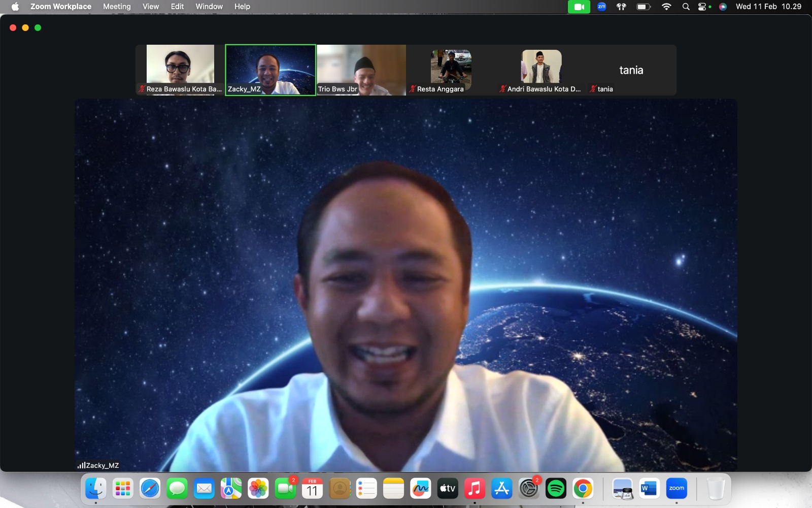This screenshot has width=812, height=508.
Task: Launch Spotify from the Dock
Action: 556,489
